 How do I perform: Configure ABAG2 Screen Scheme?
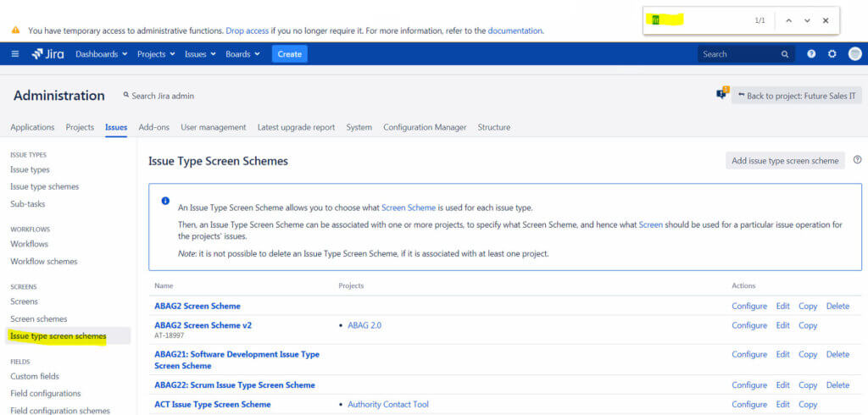click(749, 306)
